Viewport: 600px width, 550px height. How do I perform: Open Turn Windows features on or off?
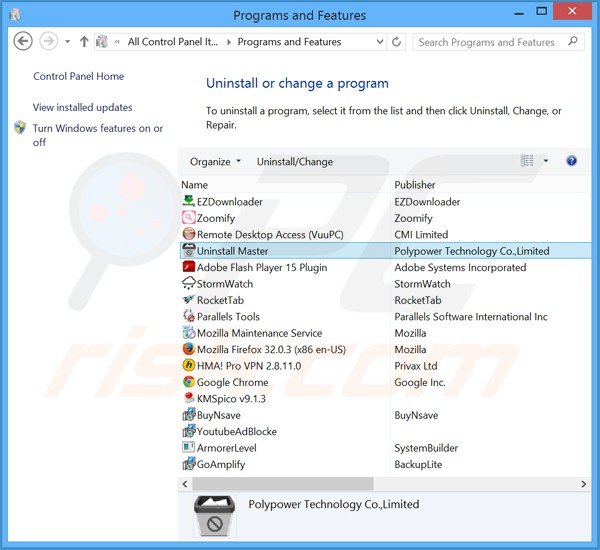click(98, 135)
